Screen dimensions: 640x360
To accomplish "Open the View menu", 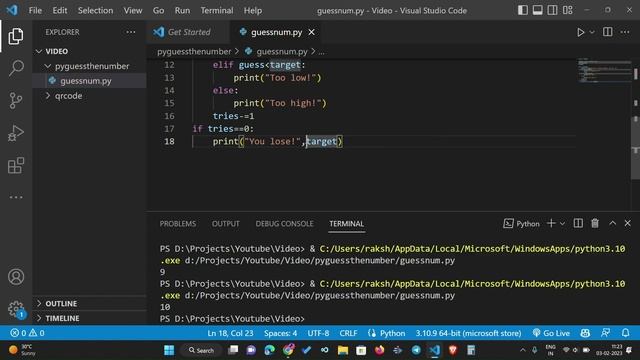I will (133, 11).
